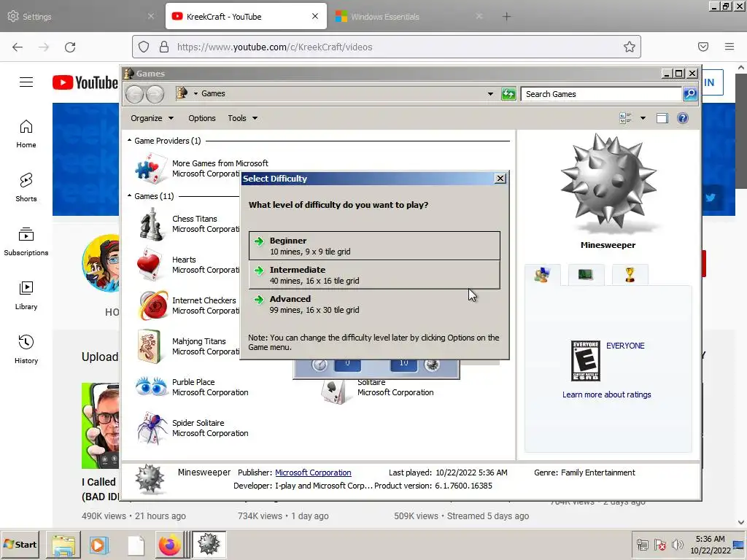Image resolution: width=747 pixels, height=560 pixels.
Task: Reload the YouTube page
Action: pos(70,47)
